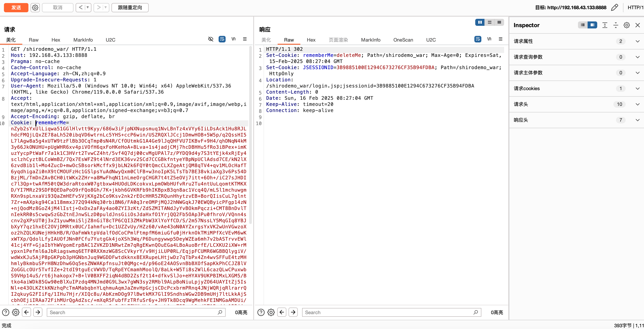Click the Inspector settings gear icon
The height and width of the screenshot is (329, 644).
pos(627,25)
